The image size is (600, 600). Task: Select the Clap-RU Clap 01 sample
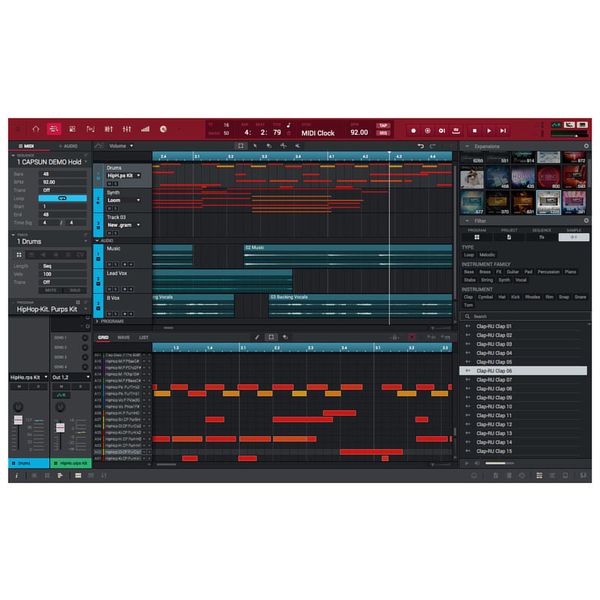point(523,326)
